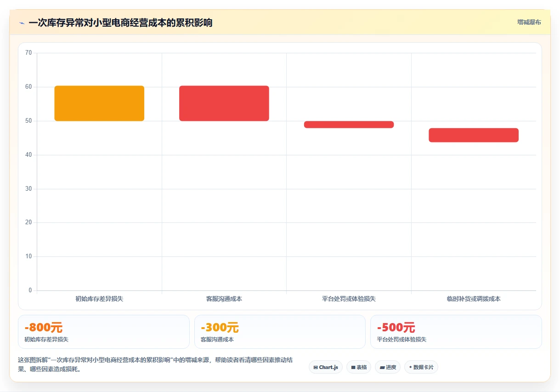This screenshot has width=560, height=392.
Task: Click the y-axis value 0
Action: coord(30,290)
